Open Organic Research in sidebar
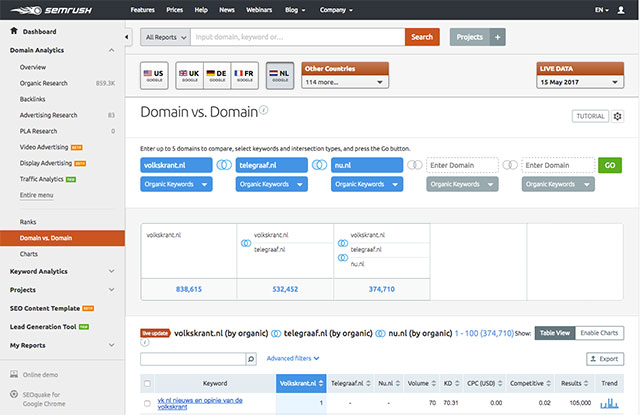Image resolution: width=640 pixels, height=415 pixels. [44, 83]
